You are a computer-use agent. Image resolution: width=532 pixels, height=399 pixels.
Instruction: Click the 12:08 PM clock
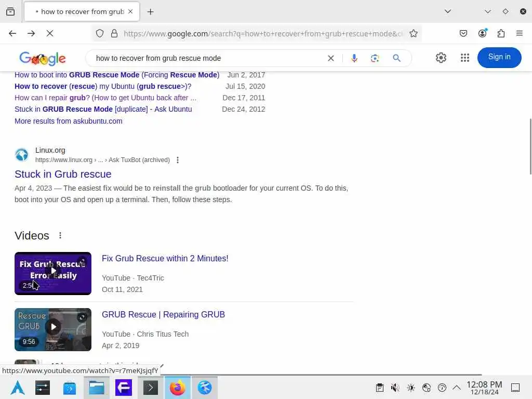484,388
